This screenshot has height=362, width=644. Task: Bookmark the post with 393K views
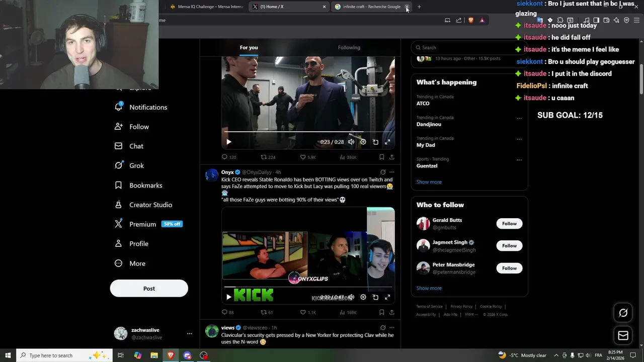click(x=382, y=157)
